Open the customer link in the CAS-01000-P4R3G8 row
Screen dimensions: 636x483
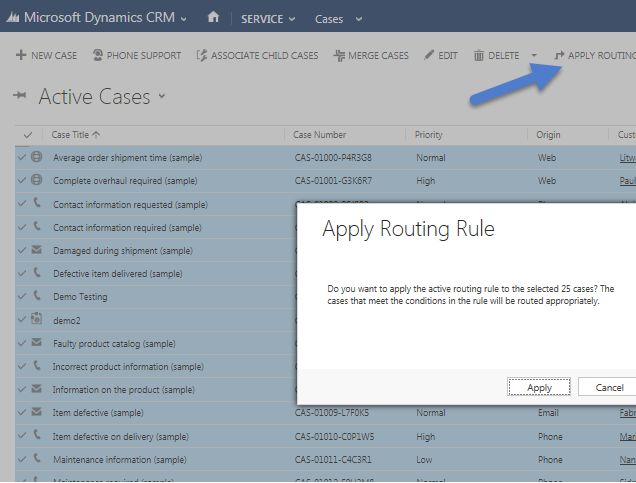point(627,158)
